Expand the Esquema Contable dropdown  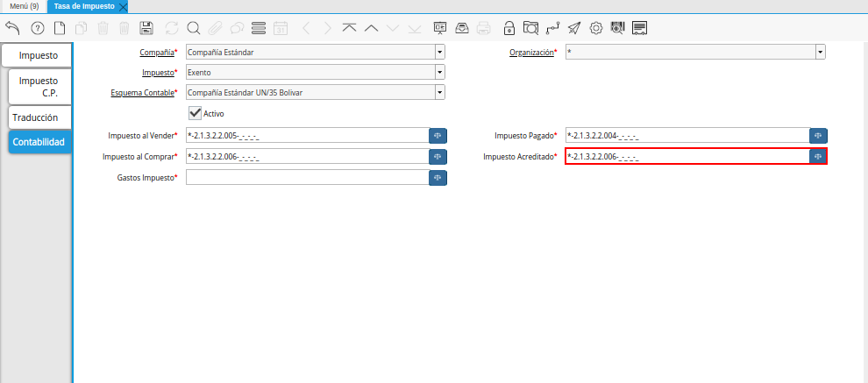(x=439, y=92)
